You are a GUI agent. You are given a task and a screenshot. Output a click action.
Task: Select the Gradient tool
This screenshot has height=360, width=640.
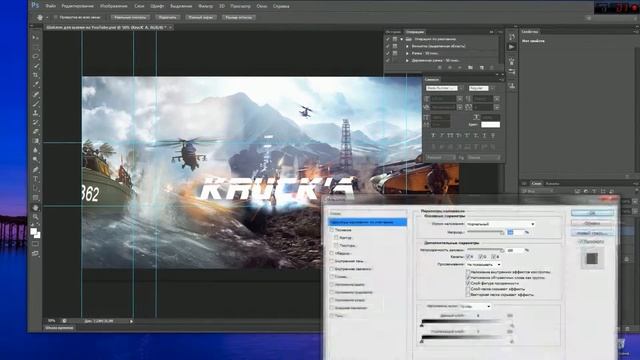pyautogui.click(x=36, y=141)
